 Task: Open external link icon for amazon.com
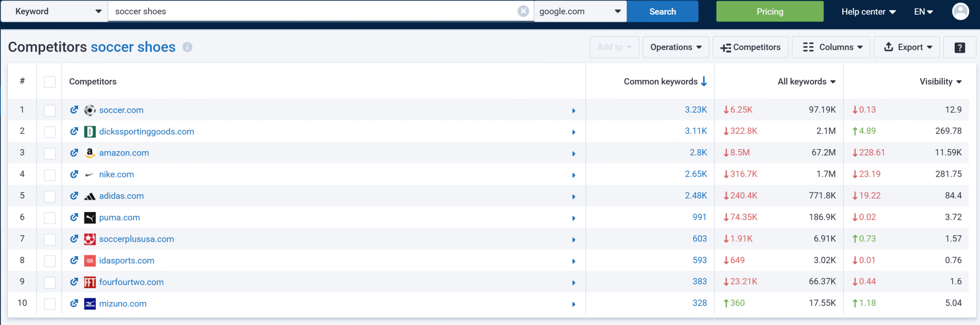pyautogui.click(x=74, y=153)
